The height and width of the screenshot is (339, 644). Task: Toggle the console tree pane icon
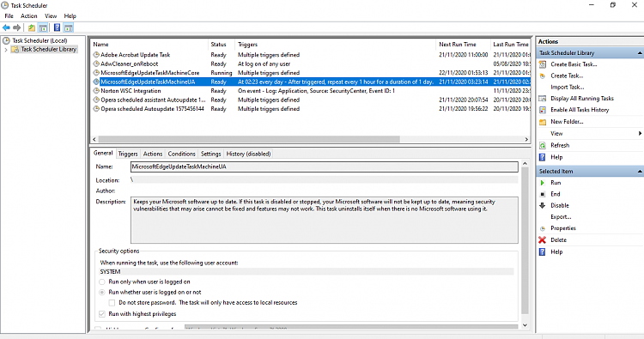point(43,27)
